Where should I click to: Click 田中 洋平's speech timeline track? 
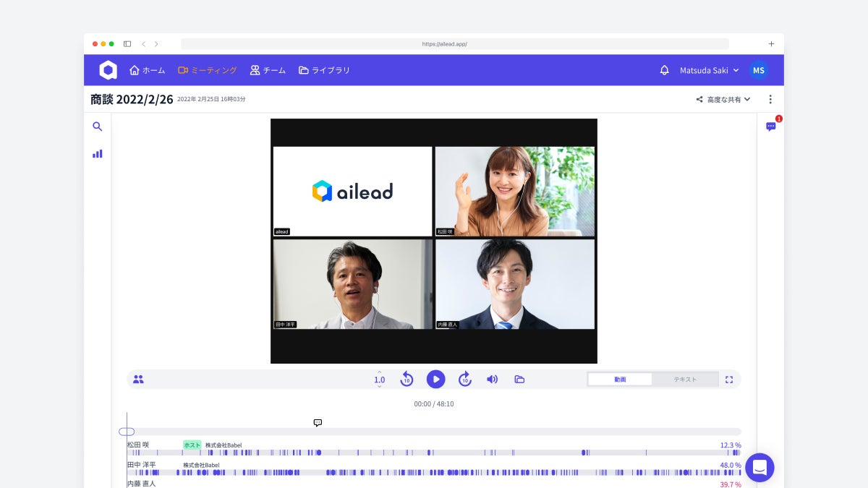(x=434, y=472)
